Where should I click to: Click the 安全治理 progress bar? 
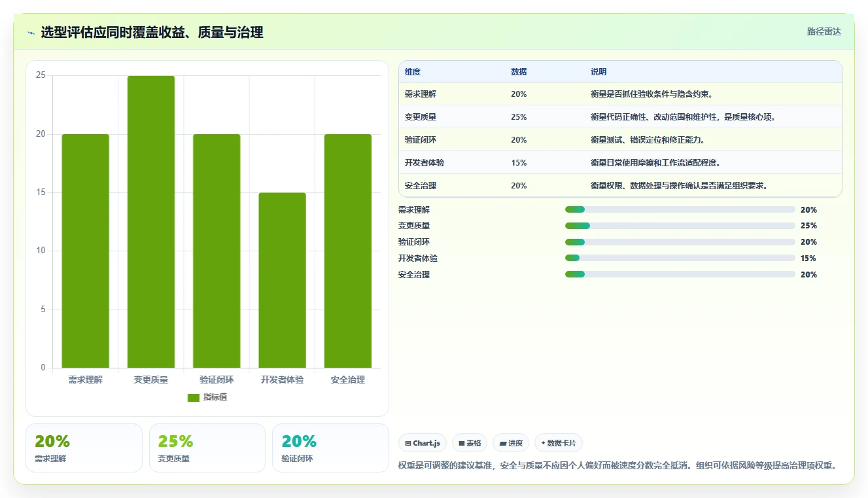(x=680, y=274)
